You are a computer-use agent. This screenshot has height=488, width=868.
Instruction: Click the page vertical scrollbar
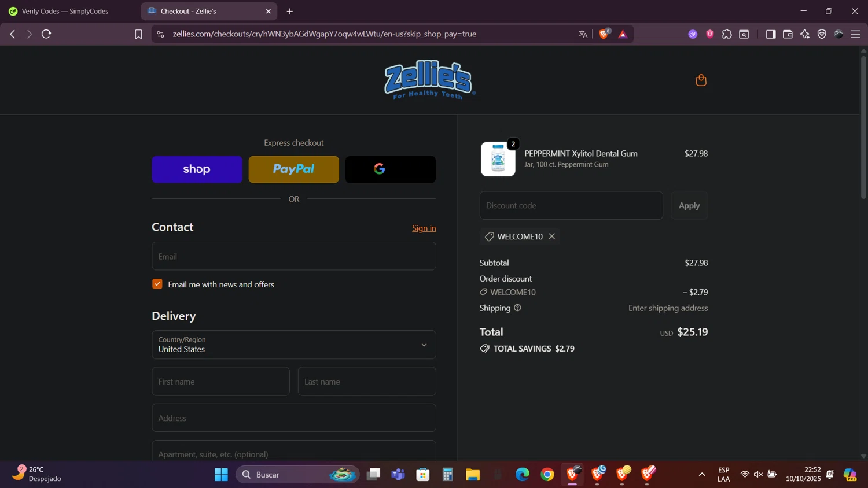tap(863, 127)
